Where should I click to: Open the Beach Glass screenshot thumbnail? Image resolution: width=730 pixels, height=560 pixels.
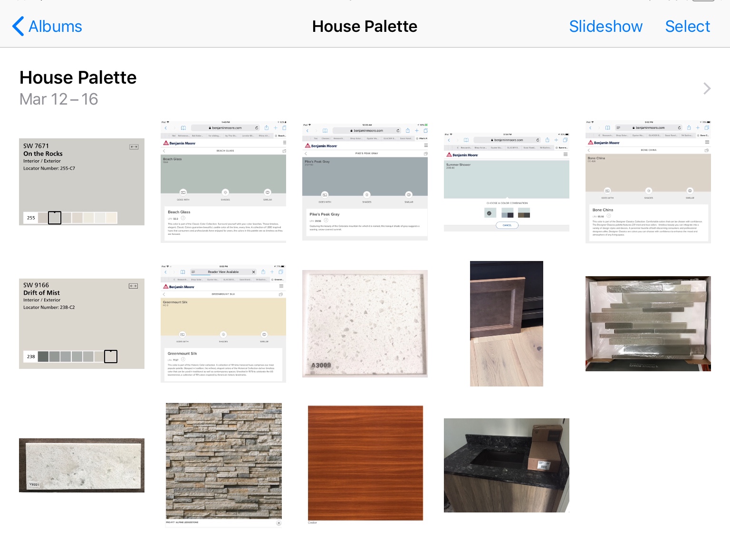click(223, 182)
